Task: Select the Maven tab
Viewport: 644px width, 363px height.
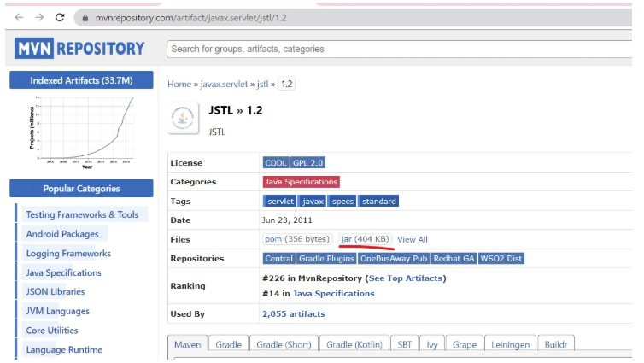Action: click(x=188, y=344)
